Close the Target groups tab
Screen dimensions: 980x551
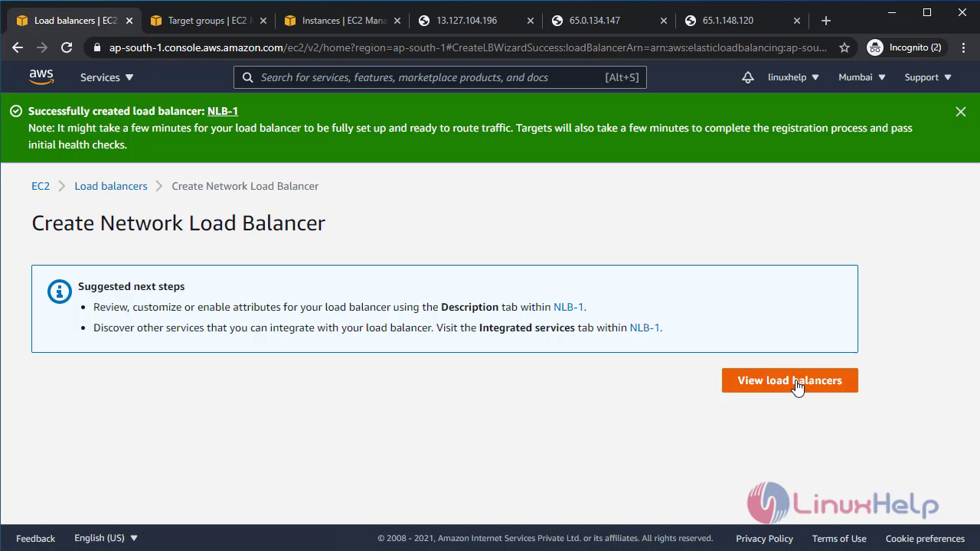[262, 21]
